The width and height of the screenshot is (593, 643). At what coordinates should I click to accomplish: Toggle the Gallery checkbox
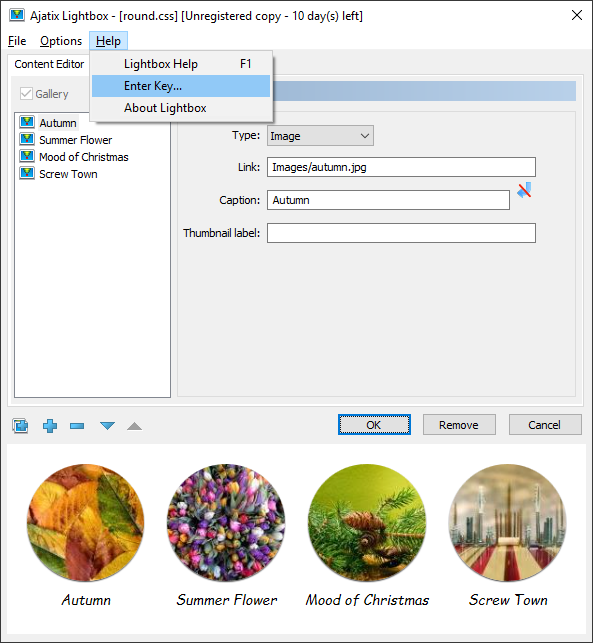[26, 93]
